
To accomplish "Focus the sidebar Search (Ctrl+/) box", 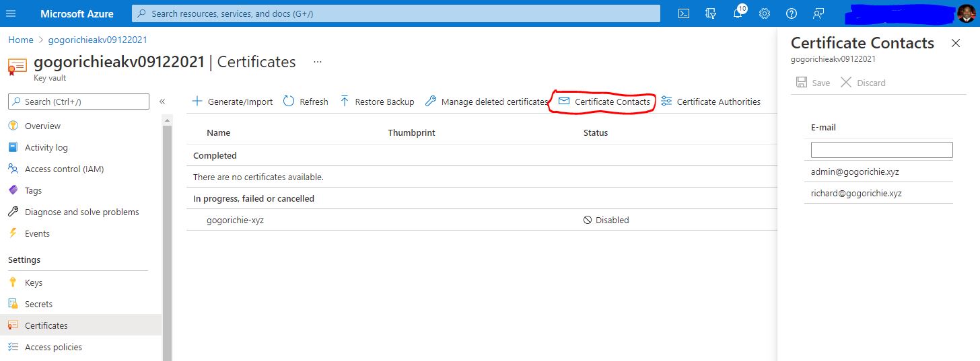I will (78, 102).
